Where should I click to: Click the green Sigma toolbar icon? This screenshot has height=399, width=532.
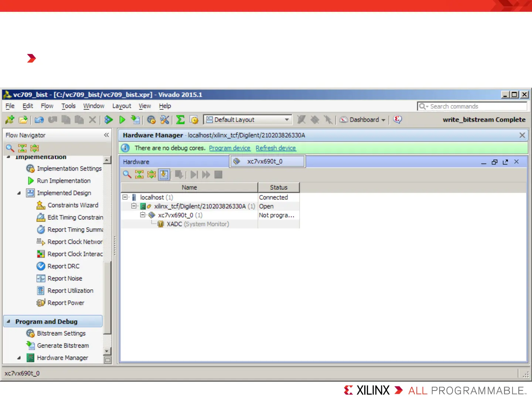pos(180,120)
